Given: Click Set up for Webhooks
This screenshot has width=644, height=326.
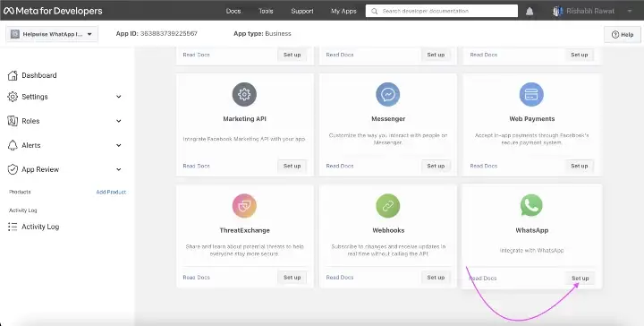Looking at the screenshot, I should [436, 278].
